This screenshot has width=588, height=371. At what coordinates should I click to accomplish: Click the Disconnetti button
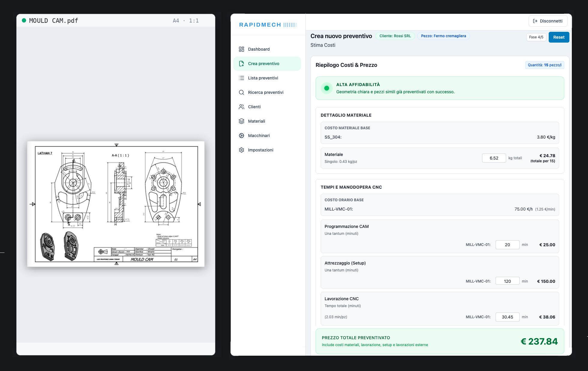548,21
